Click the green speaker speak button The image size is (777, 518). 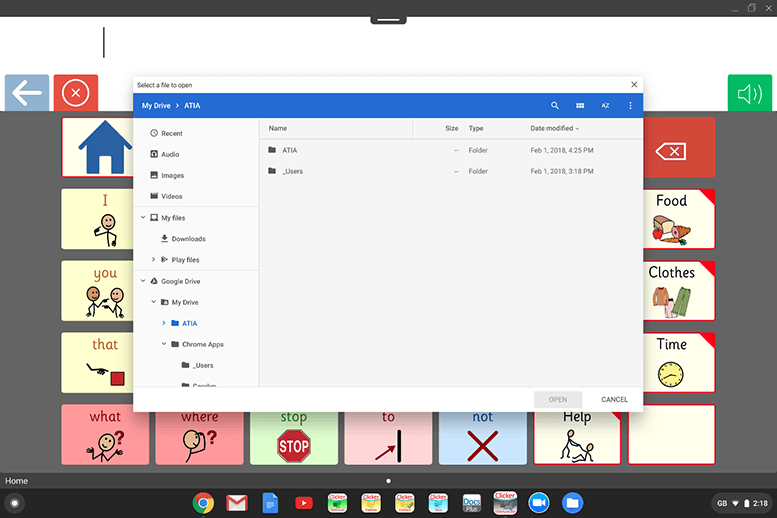click(749, 94)
